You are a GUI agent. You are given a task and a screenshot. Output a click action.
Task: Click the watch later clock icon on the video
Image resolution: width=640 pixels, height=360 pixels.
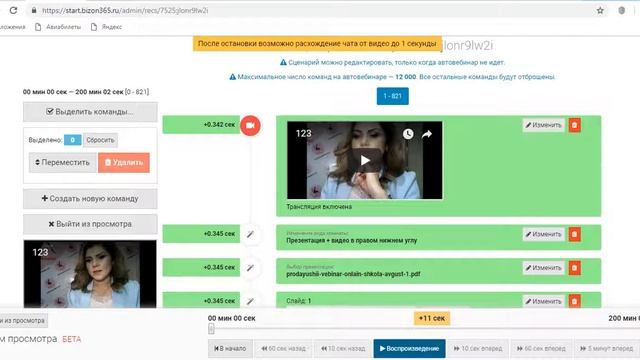coord(408,134)
